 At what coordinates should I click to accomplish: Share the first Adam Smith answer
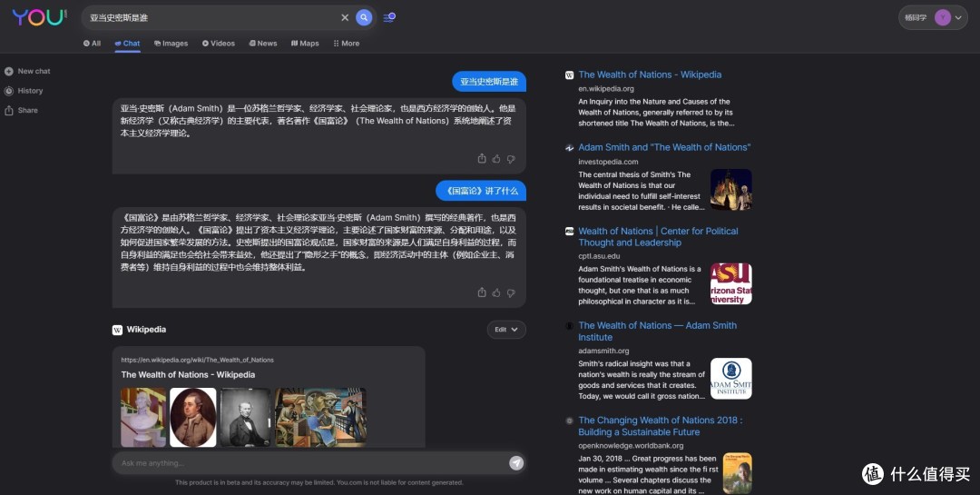pyautogui.click(x=482, y=159)
